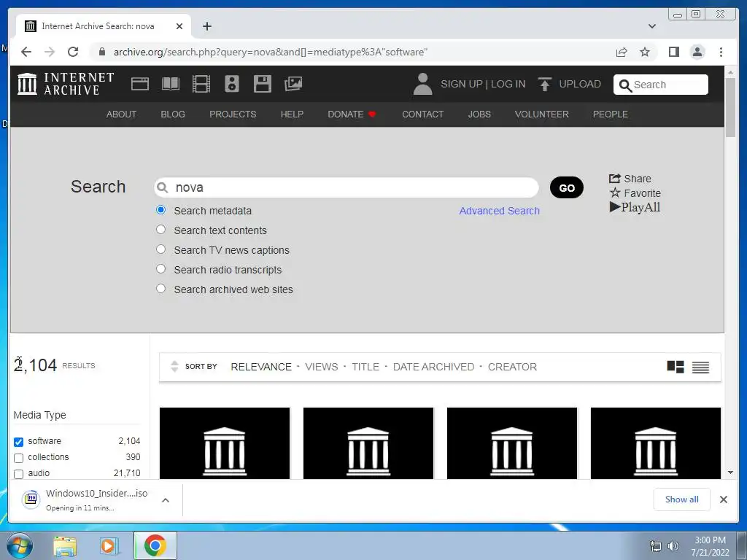The height and width of the screenshot is (560, 747).
Task: Click the top-right Search box
Action: pos(661,85)
